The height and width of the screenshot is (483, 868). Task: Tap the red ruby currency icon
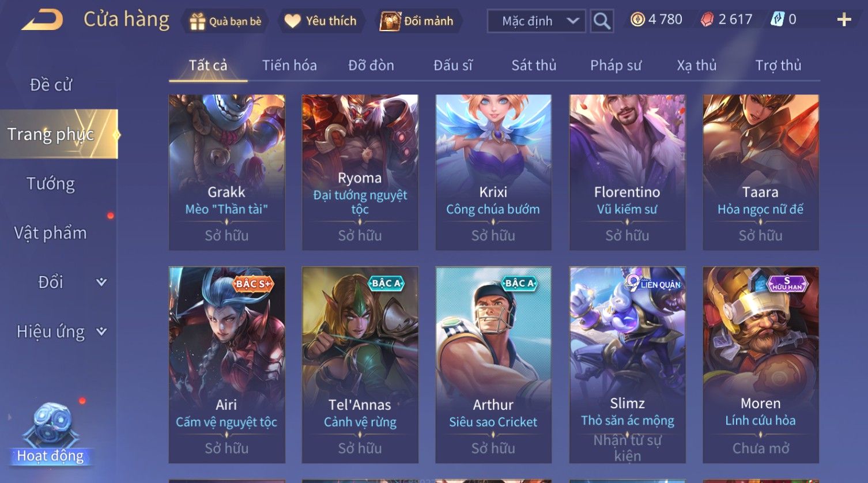(707, 20)
